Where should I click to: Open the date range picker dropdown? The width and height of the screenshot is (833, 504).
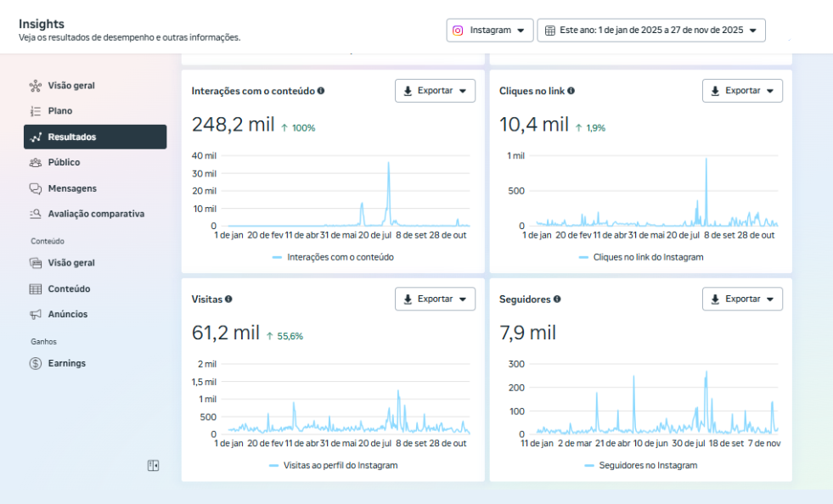[x=650, y=31]
